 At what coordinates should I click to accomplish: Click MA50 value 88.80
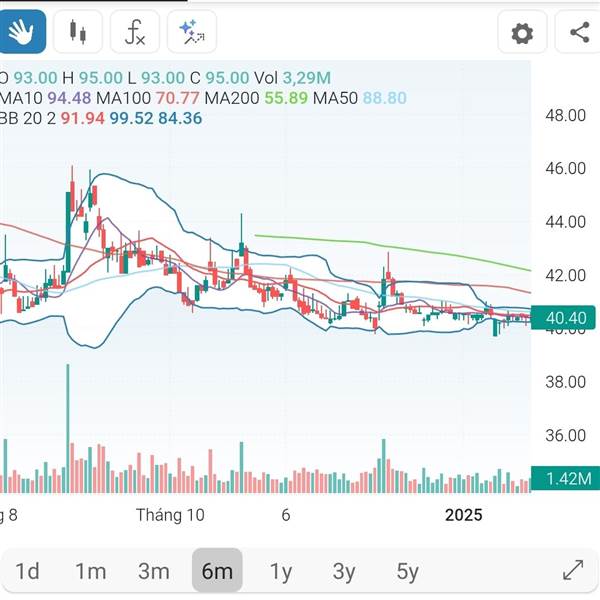[x=384, y=98]
